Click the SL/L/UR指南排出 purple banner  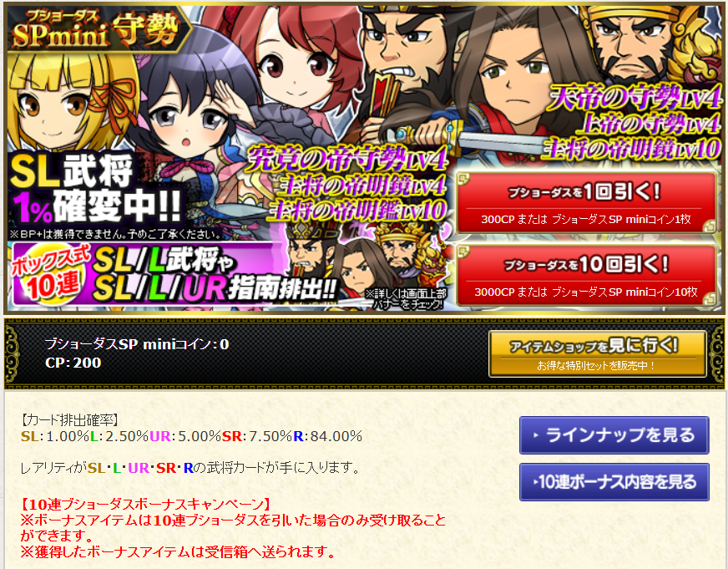click(x=174, y=276)
